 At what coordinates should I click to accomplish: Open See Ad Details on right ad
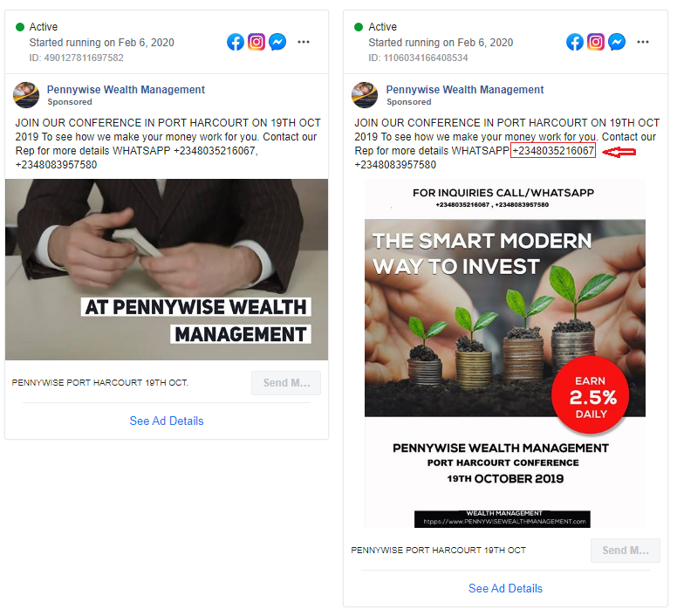506,588
